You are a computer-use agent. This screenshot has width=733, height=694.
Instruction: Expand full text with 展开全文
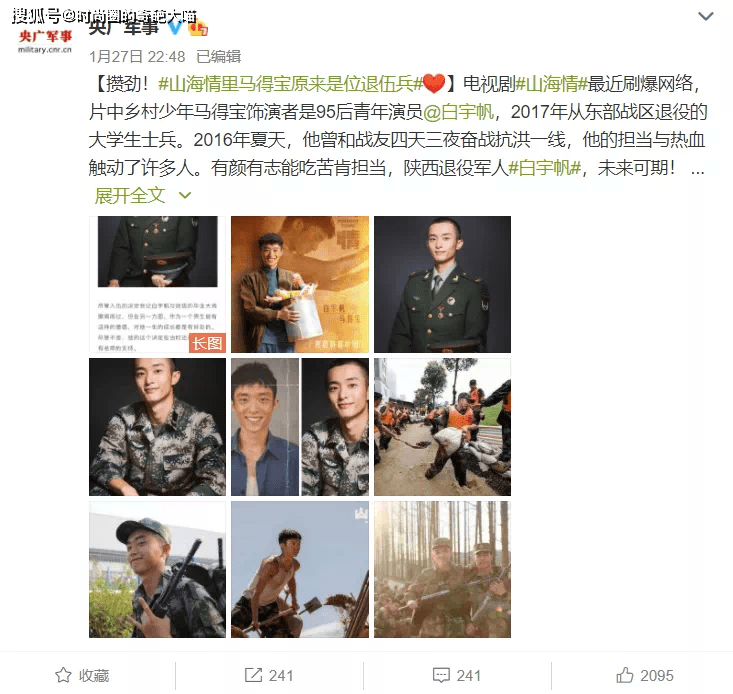coord(129,195)
